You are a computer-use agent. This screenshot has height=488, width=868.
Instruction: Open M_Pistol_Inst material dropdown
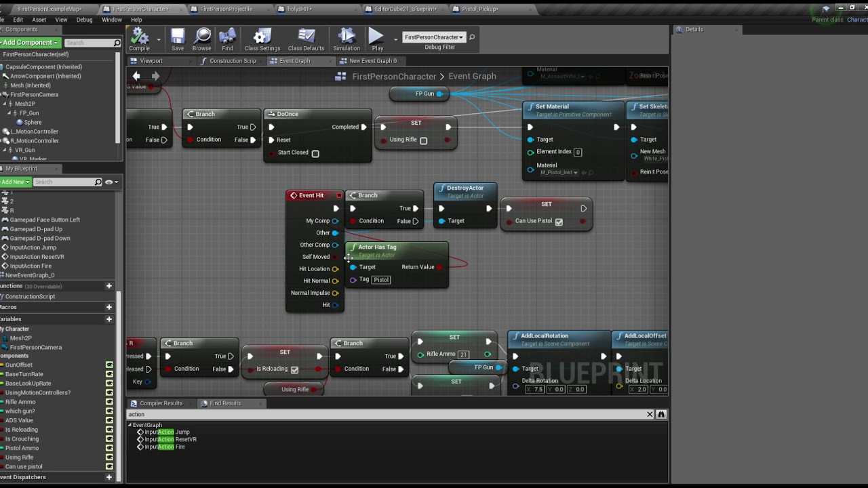coord(559,173)
